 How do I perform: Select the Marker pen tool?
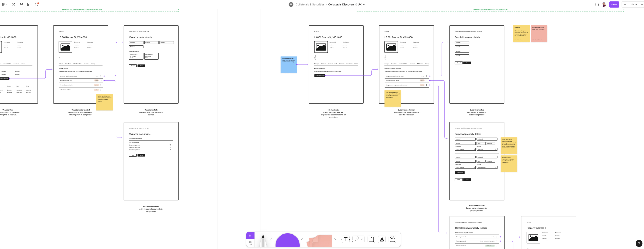tap(263, 240)
